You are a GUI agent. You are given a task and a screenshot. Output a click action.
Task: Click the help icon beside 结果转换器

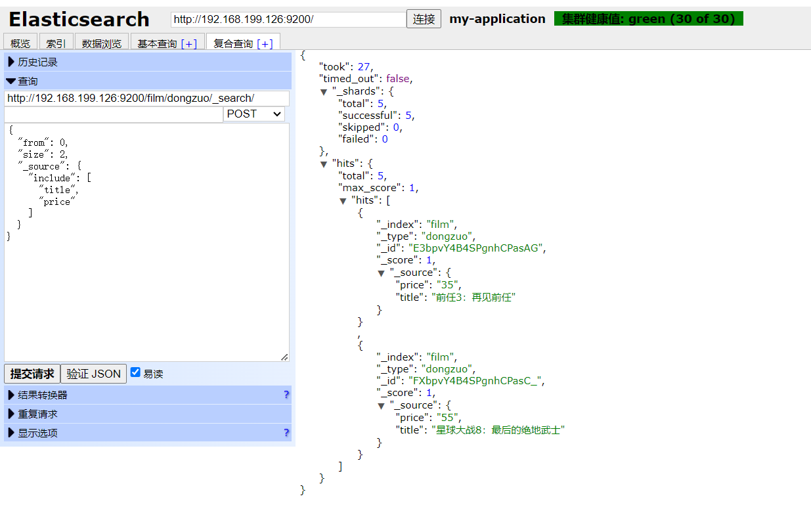point(286,395)
